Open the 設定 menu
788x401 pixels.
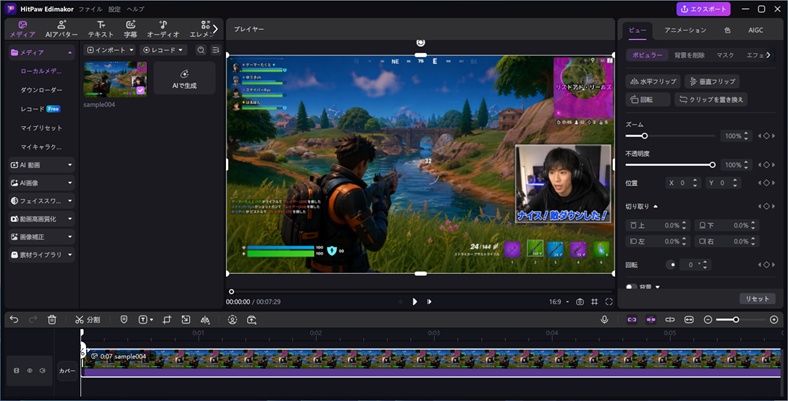pyautogui.click(x=114, y=9)
